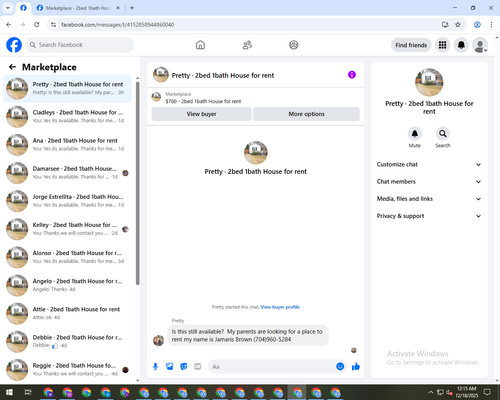Open the account profile avatar menu
Image resolution: width=500 pixels, height=400 pixels.
pos(480,45)
